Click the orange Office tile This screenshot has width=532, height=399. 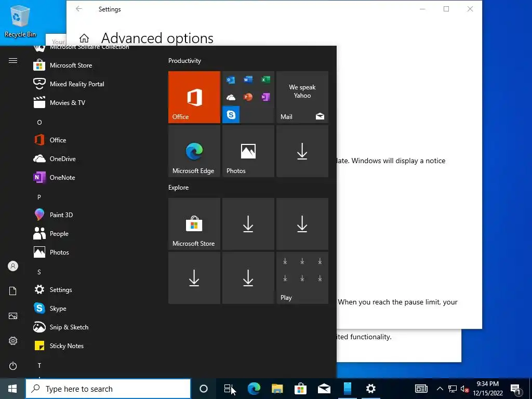pos(194,97)
